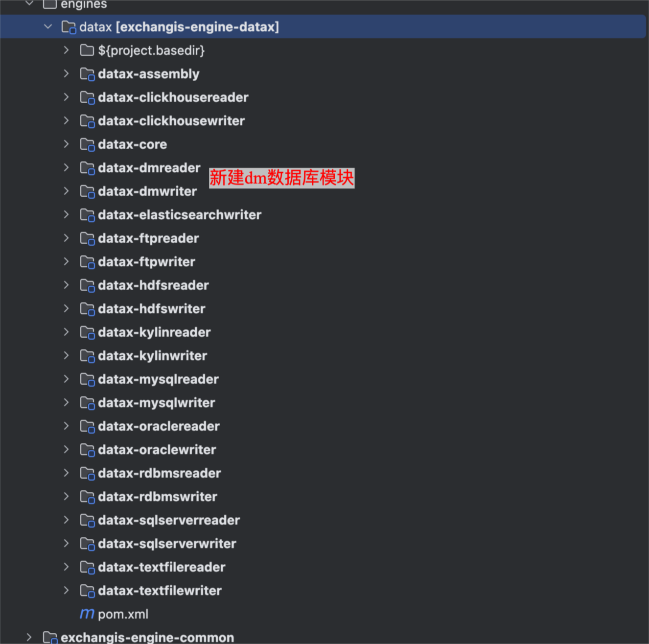Expand the datax-mysqlreader module
Image resolution: width=649 pixels, height=644 pixels.
[x=66, y=379]
